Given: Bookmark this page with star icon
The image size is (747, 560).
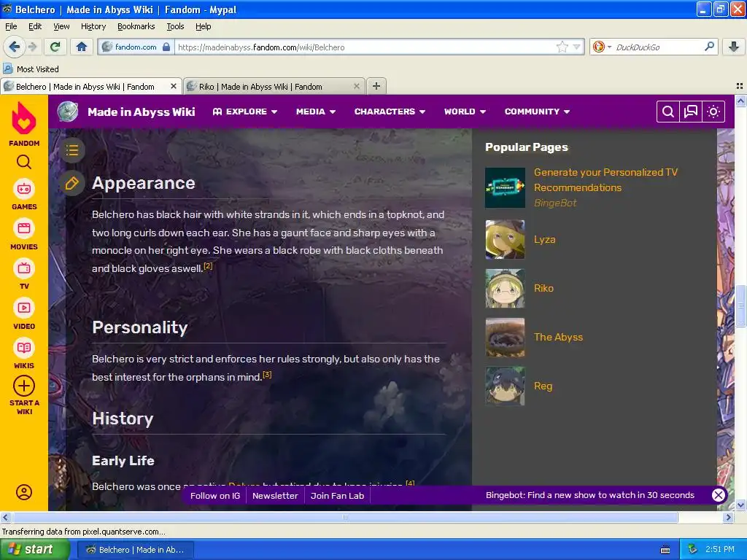Looking at the screenshot, I should pos(562,47).
